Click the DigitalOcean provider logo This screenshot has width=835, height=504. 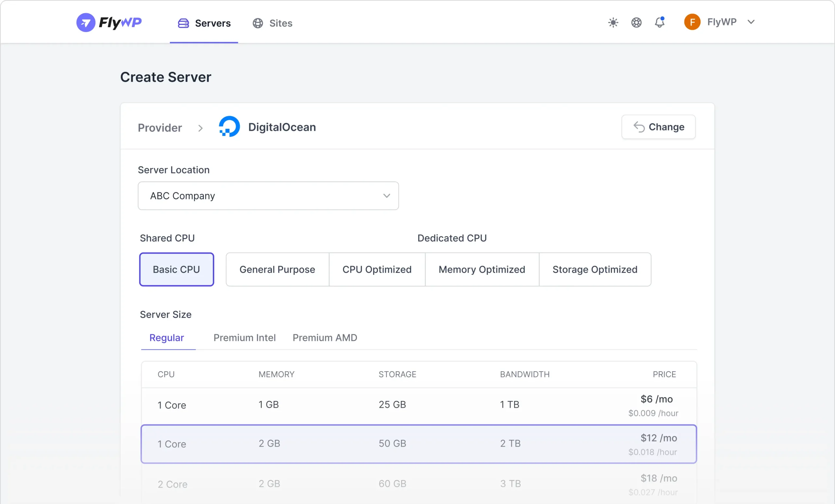(229, 127)
